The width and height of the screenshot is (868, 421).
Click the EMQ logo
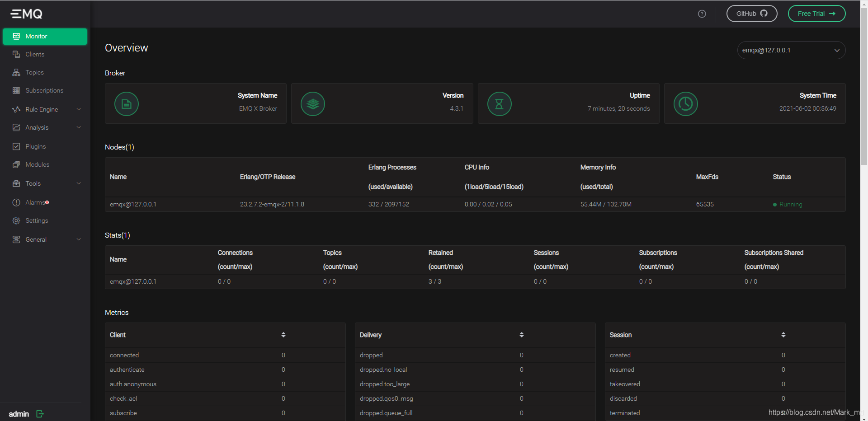pos(27,14)
